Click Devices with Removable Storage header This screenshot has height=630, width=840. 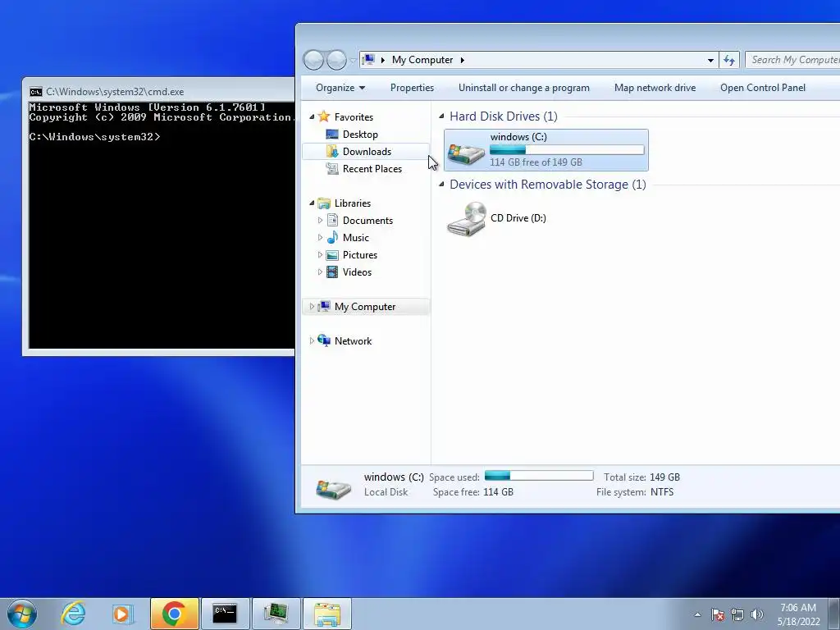tap(547, 185)
